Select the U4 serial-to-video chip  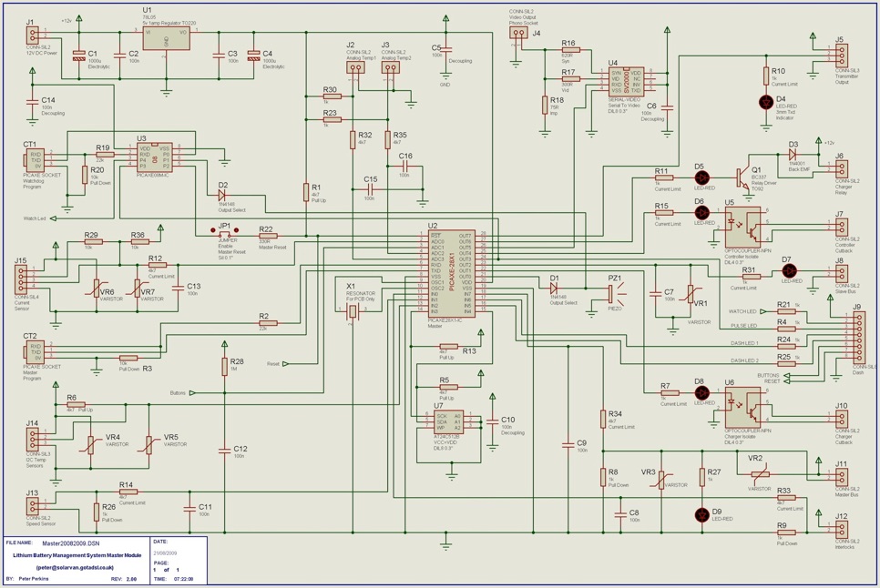625,81
